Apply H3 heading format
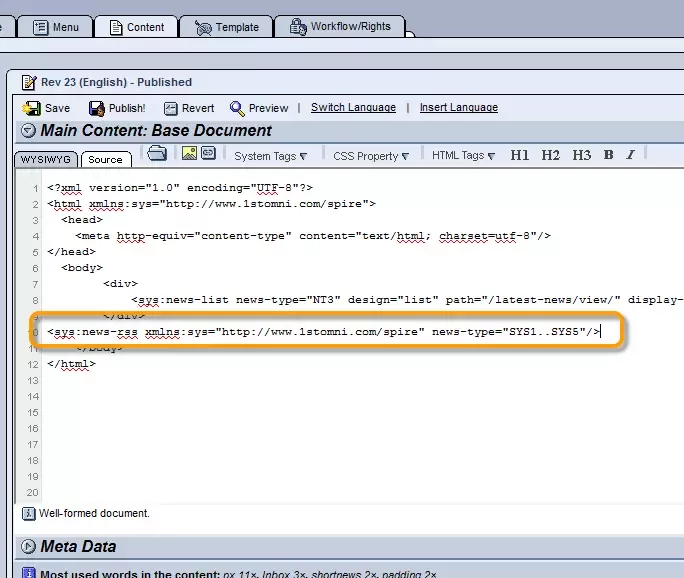The width and height of the screenshot is (684, 578). [581, 155]
